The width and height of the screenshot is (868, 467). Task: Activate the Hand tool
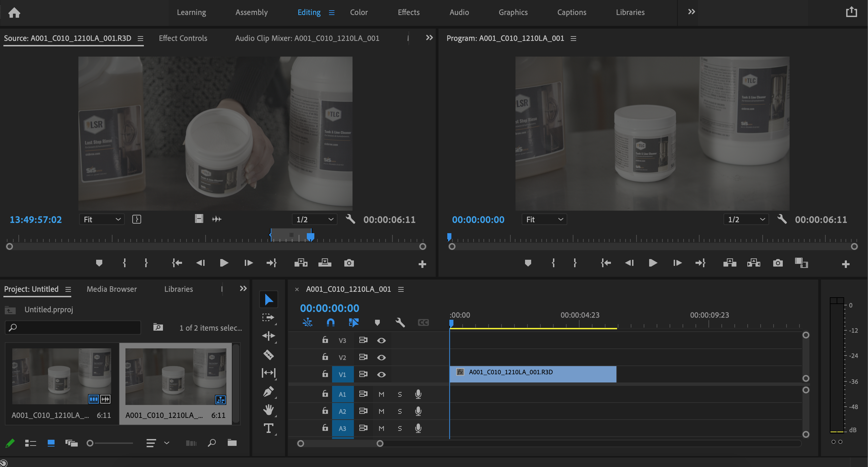268,410
